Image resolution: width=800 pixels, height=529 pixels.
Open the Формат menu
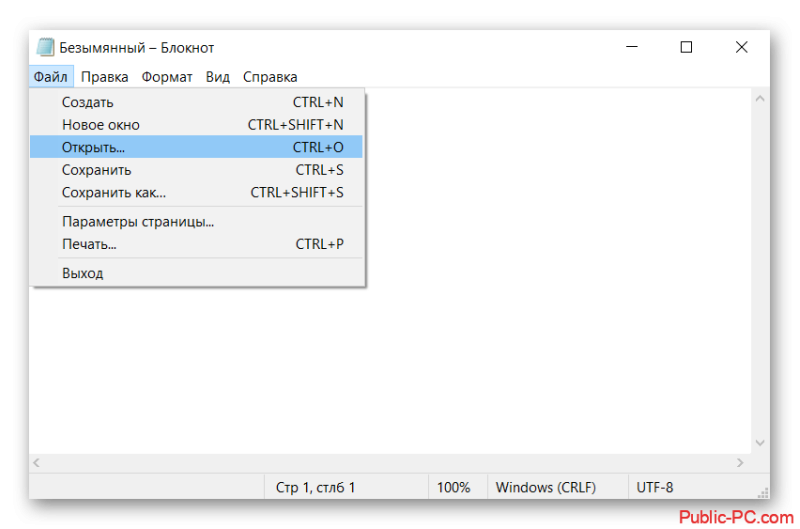[x=167, y=77]
